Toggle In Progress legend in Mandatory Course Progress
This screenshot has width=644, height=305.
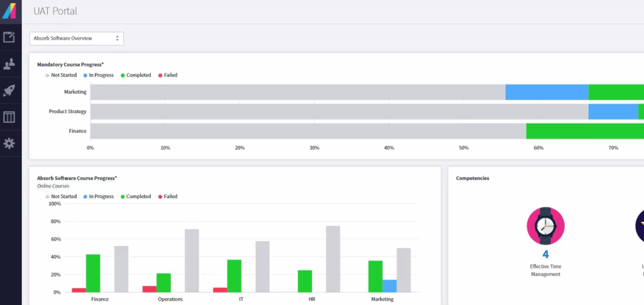99,75
